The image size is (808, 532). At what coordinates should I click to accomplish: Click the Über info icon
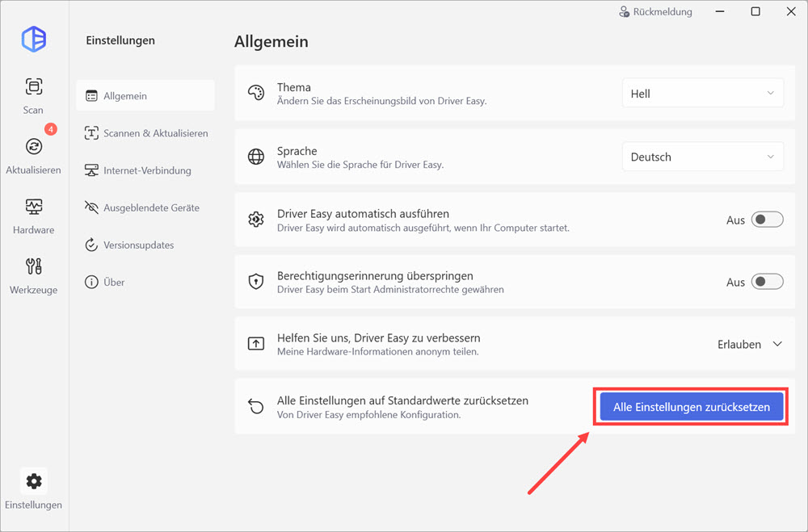tap(92, 283)
